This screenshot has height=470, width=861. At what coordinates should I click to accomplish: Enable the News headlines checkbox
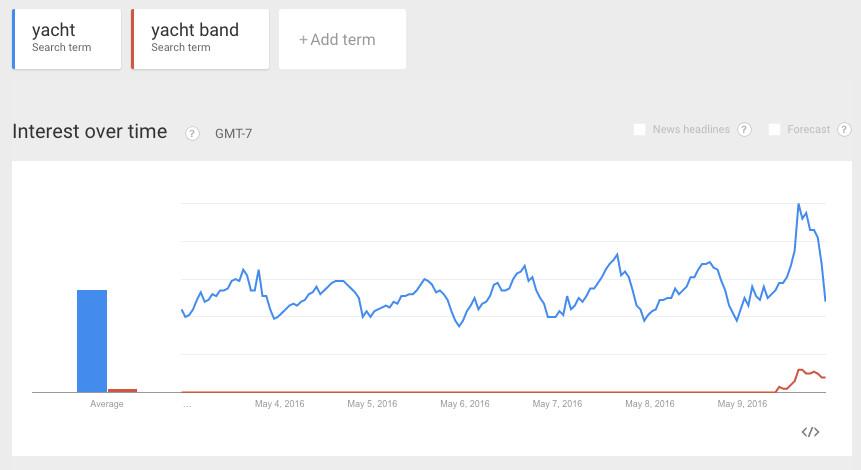point(640,130)
